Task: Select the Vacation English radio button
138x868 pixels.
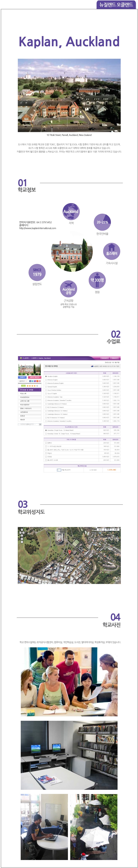Action: coord(46,376)
